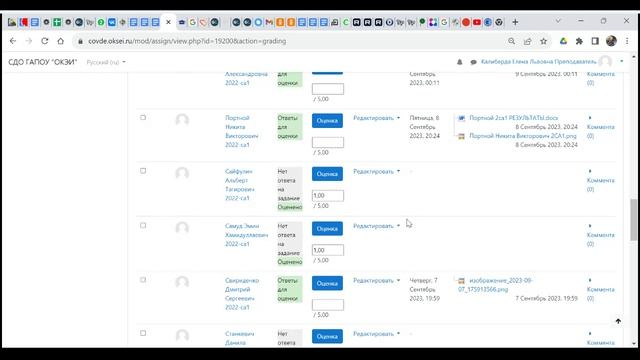Viewport: 640px width, 360px height.
Task: Open the Русский (ru) language dropdown
Action: [106, 62]
